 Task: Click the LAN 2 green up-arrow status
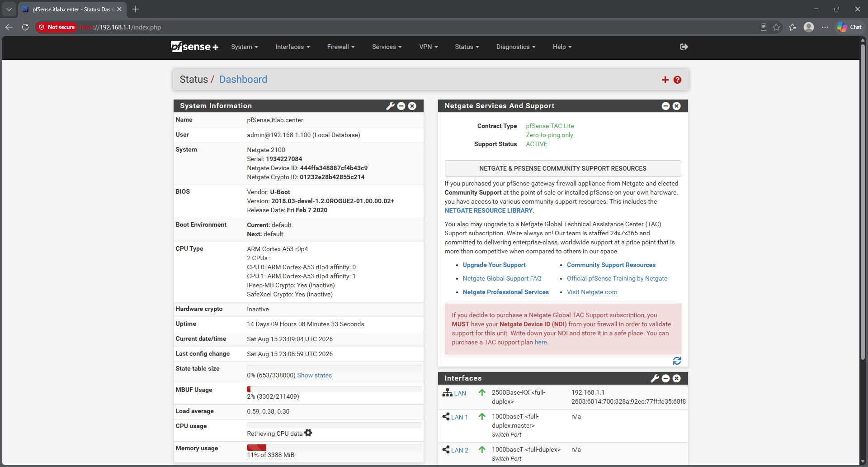[482, 450]
